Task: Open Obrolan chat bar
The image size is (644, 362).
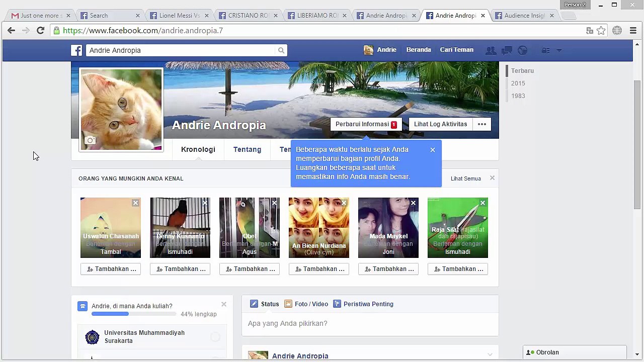Action: click(x=575, y=352)
